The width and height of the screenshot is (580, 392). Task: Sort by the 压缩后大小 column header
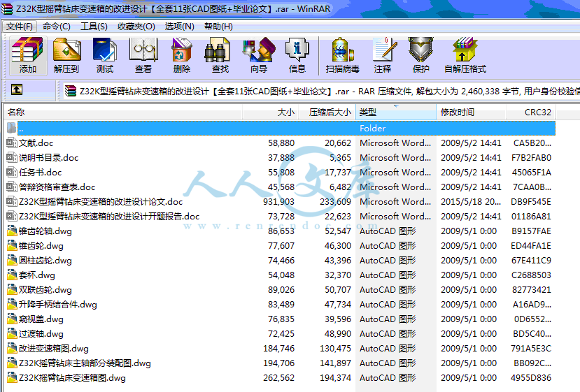tap(327, 112)
